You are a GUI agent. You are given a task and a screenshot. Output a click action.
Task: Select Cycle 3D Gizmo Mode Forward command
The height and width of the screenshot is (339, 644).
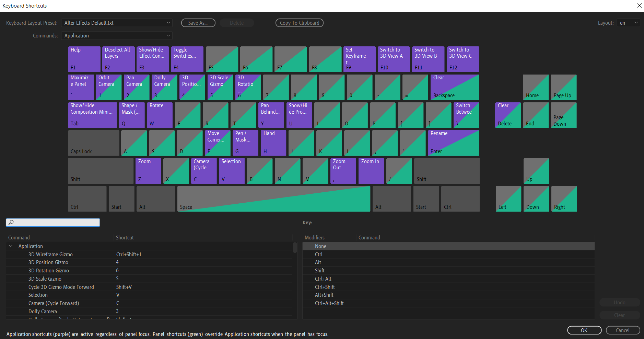(x=149, y=287)
